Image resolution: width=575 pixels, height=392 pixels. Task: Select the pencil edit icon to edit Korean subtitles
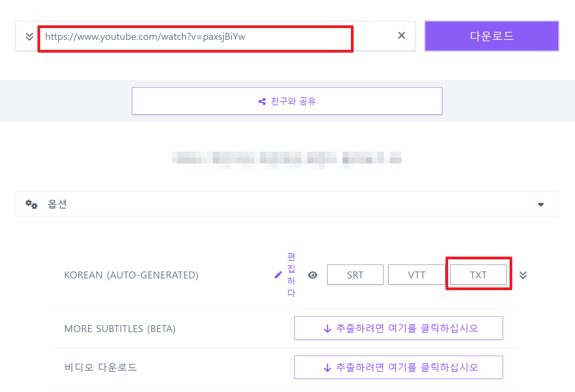click(x=278, y=275)
